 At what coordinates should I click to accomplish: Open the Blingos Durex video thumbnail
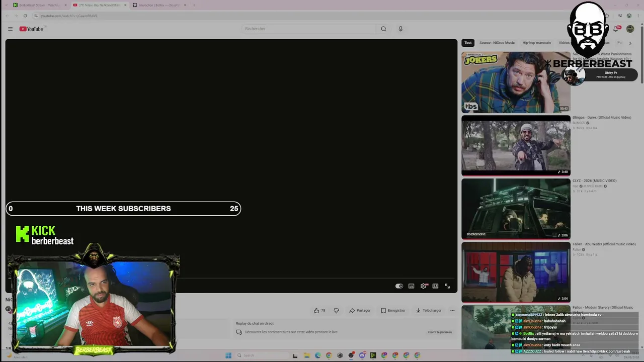[x=516, y=146]
